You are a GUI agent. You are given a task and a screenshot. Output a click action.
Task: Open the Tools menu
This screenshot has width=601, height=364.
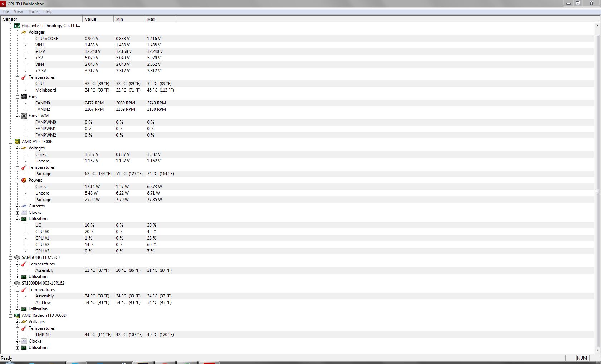pos(33,11)
